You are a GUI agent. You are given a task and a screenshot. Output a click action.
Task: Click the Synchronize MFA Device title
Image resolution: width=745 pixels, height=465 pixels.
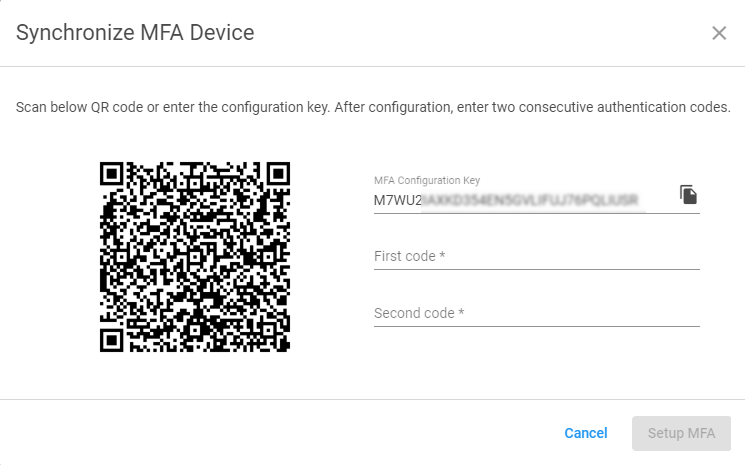pos(135,33)
